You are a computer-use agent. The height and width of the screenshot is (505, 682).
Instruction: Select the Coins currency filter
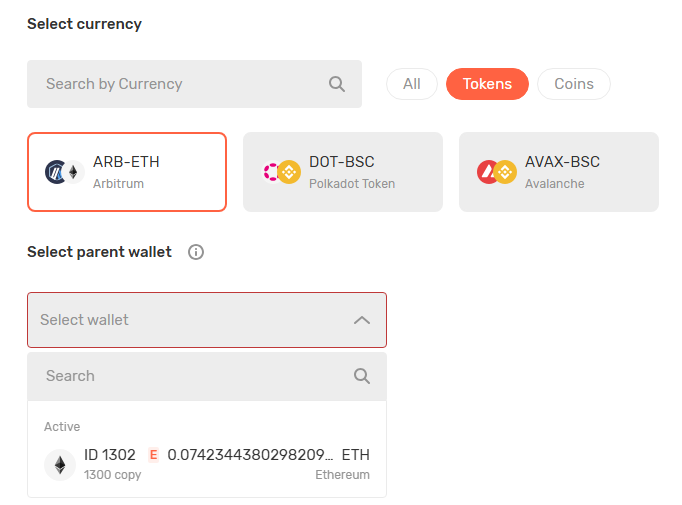pyautogui.click(x=574, y=84)
